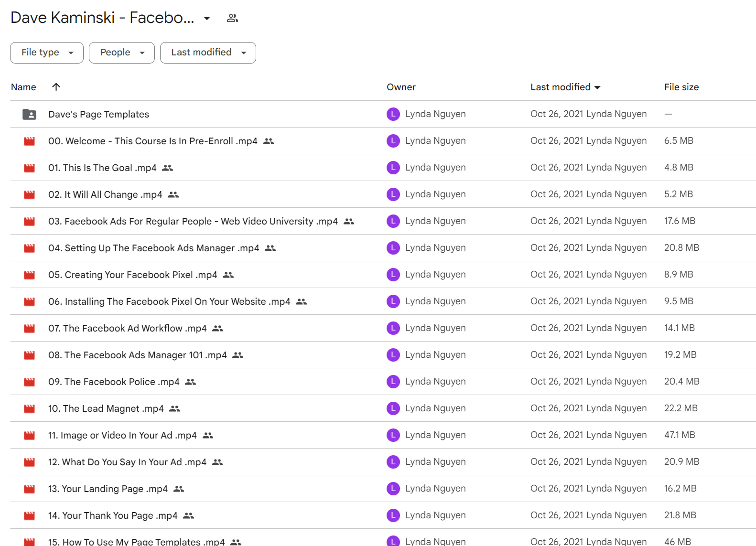Select file 10. The Lead Magnet .mp4

click(106, 408)
